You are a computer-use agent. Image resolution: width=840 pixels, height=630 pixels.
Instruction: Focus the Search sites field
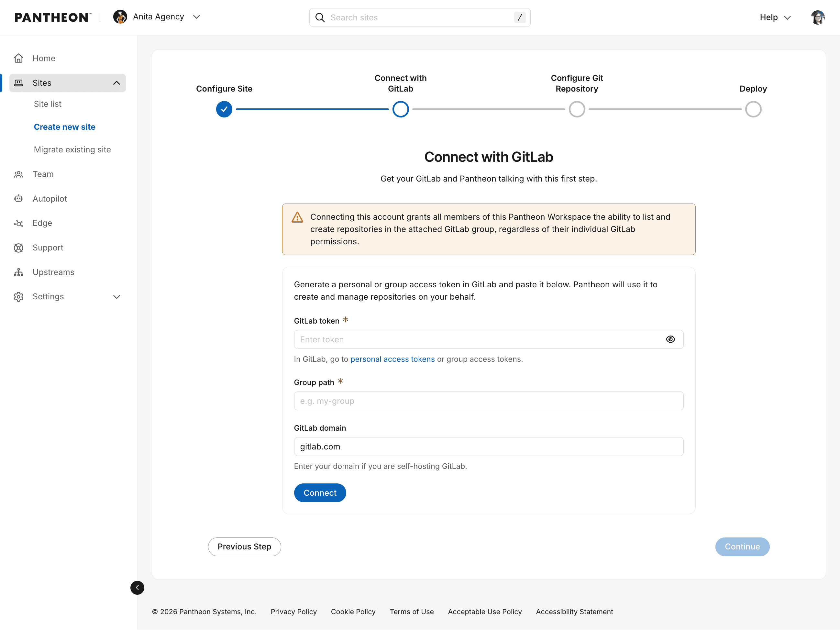click(x=420, y=17)
